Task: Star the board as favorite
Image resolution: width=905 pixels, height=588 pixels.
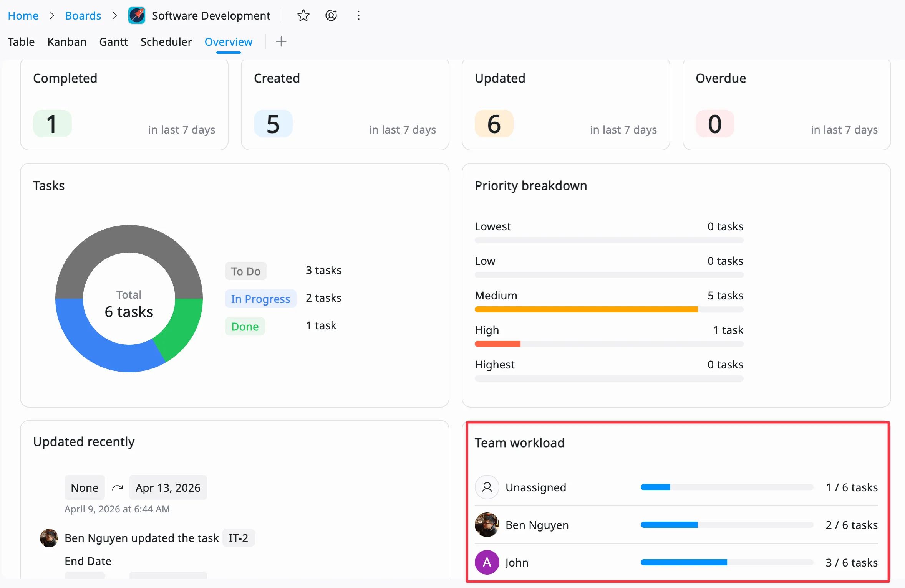Action: pos(303,16)
